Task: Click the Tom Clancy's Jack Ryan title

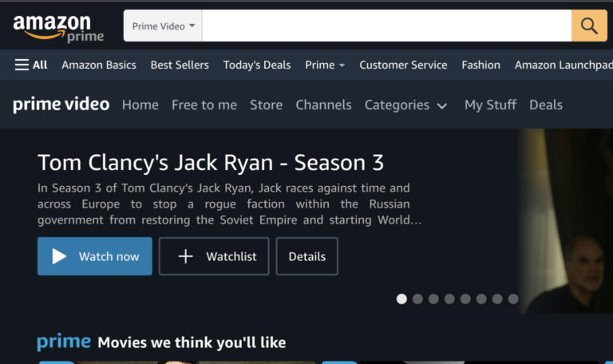Action: 211,162
